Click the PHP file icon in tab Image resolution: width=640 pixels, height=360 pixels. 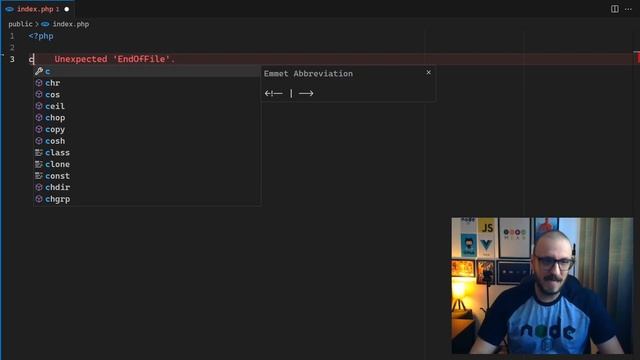coord(10,9)
